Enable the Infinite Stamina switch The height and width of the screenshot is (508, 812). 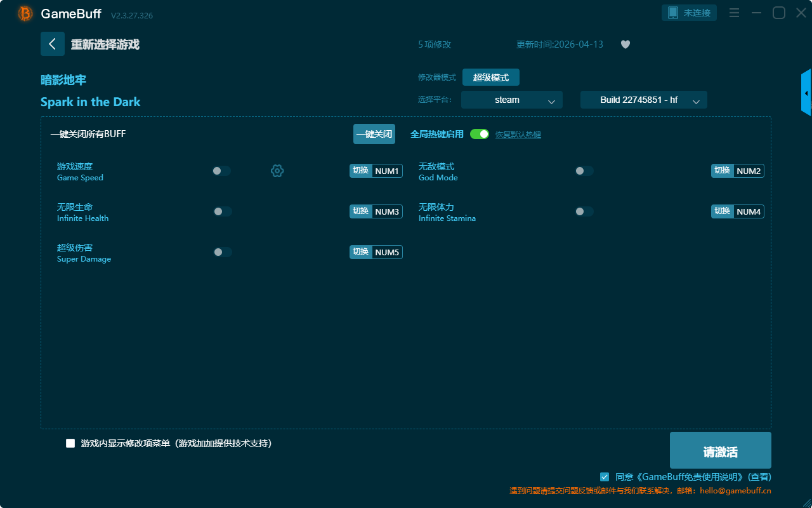(x=584, y=211)
